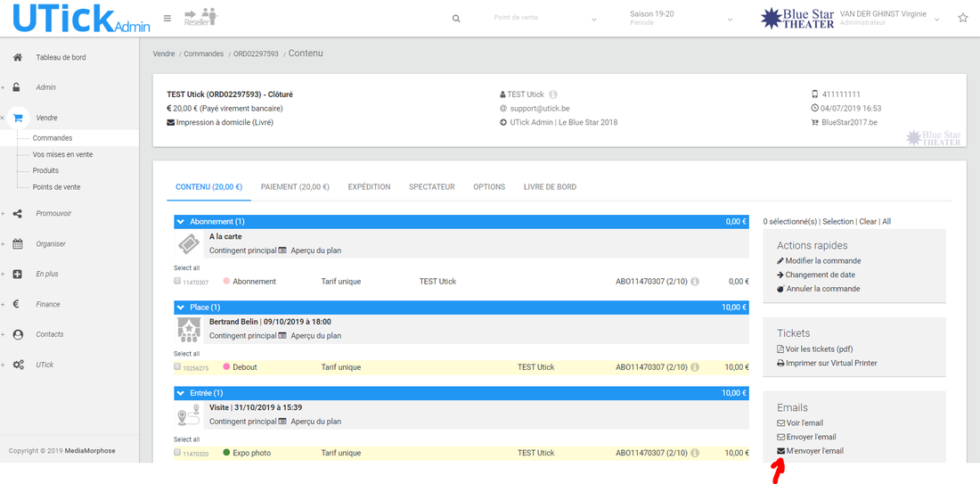Open Tableau de bord home icon
The height and width of the screenshot is (484, 980).
[x=17, y=58]
